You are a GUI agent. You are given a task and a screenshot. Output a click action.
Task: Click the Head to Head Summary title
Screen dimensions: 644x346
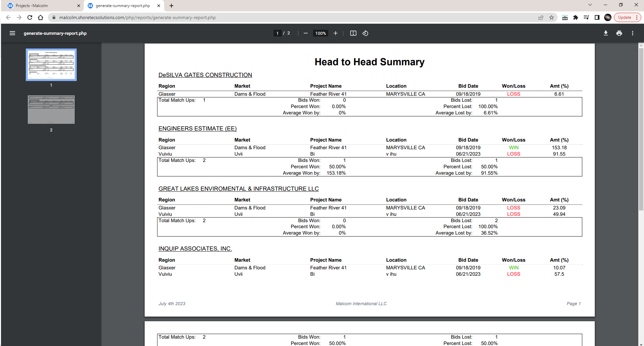pos(369,62)
